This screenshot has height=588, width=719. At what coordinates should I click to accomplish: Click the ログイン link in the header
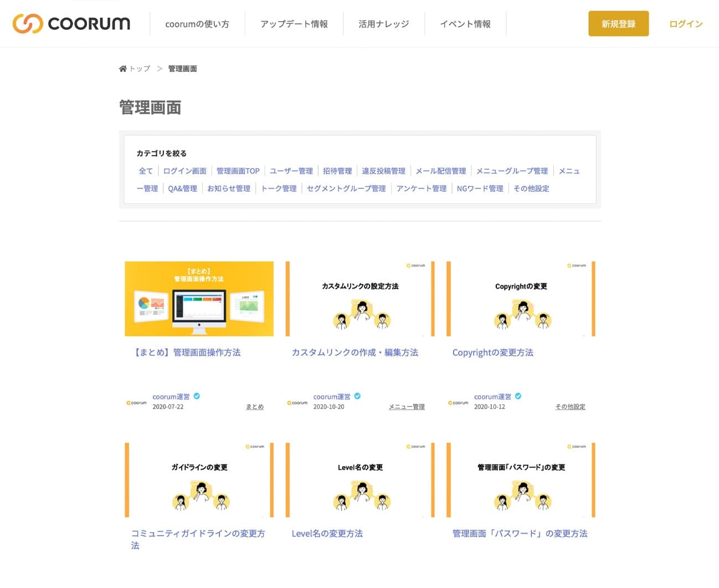tap(685, 24)
